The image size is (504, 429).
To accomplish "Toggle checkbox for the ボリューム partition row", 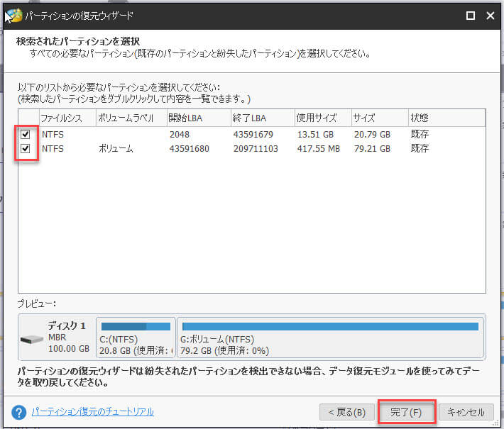I will (26, 149).
